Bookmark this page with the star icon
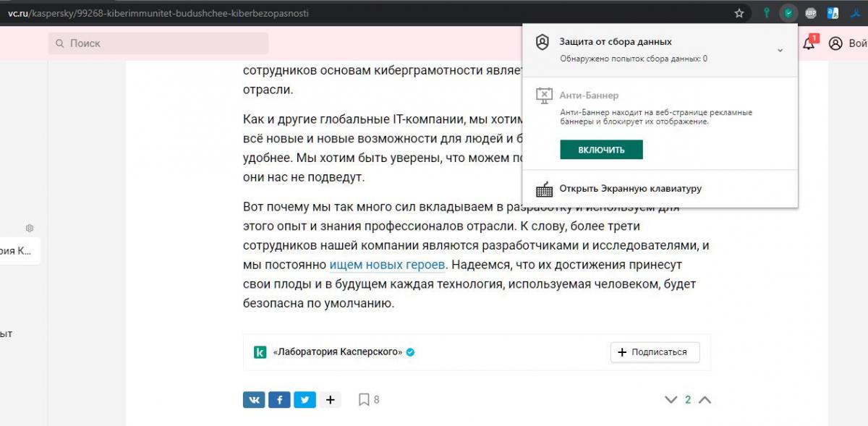This screenshot has height=426, width=868. 739,13
